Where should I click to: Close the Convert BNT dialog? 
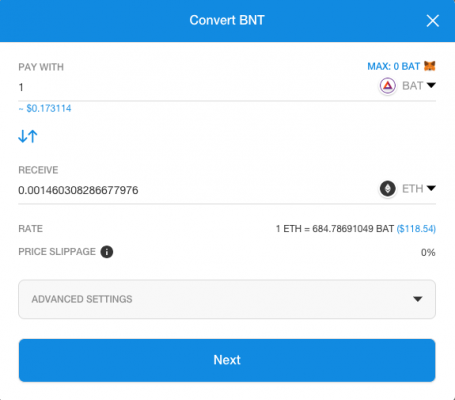coord(433,21)
